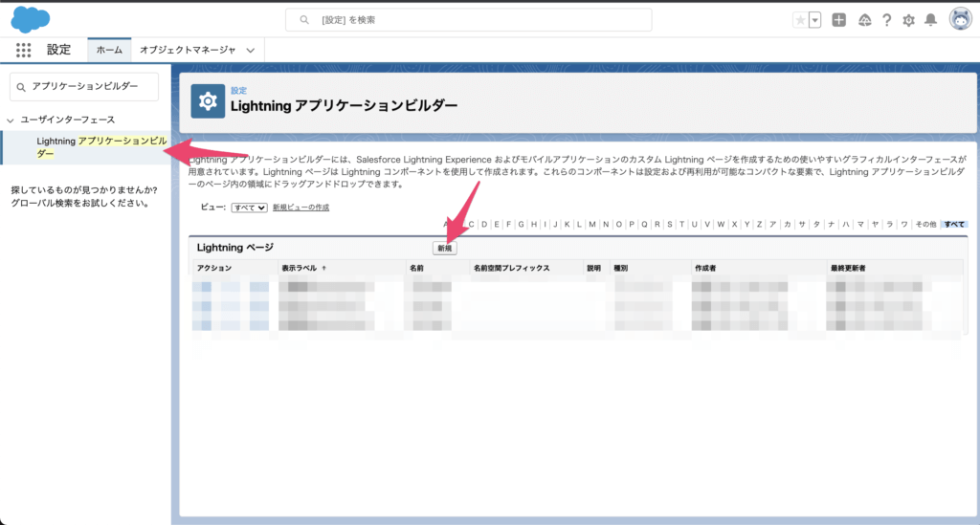Sort by 表示ラベル column header
Image resolution: width=980 pixels, height=525 pixels.
tap(301, 269)
